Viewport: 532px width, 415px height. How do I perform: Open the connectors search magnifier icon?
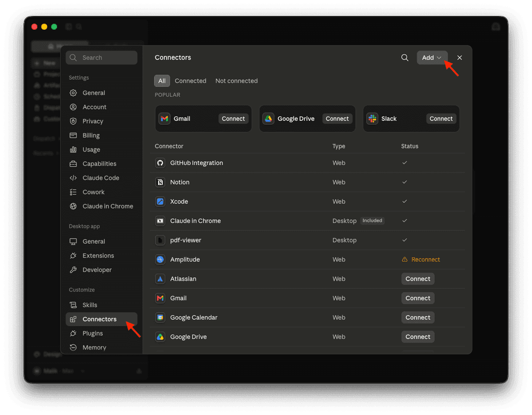click(x=404, y=57)
